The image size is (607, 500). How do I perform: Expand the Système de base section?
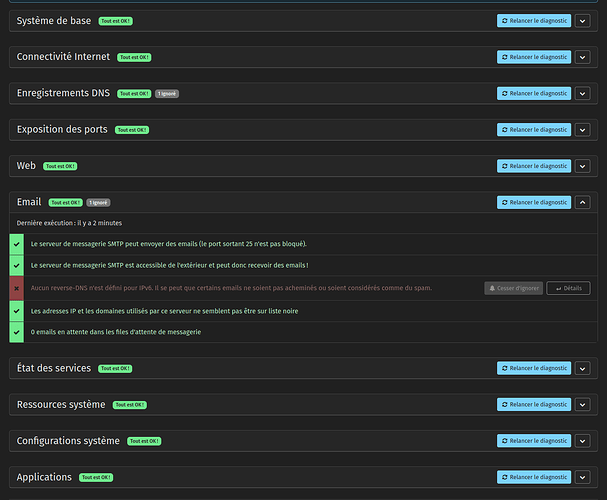pyautogui.click(x=582, y=21)
